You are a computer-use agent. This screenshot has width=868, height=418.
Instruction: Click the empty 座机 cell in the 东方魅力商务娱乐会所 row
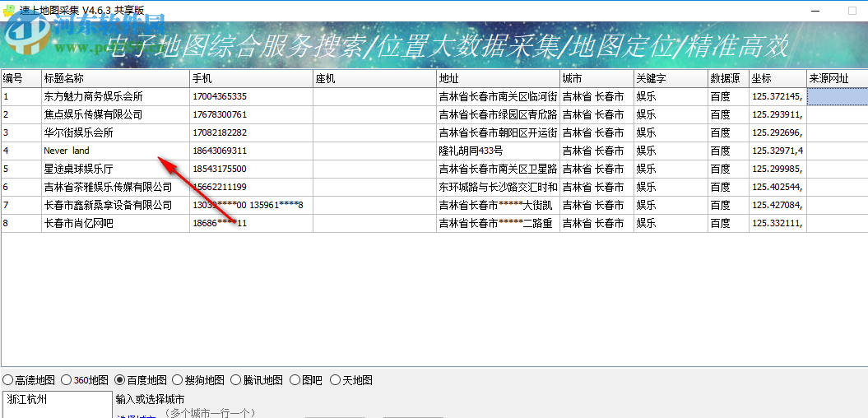(375, 97)
